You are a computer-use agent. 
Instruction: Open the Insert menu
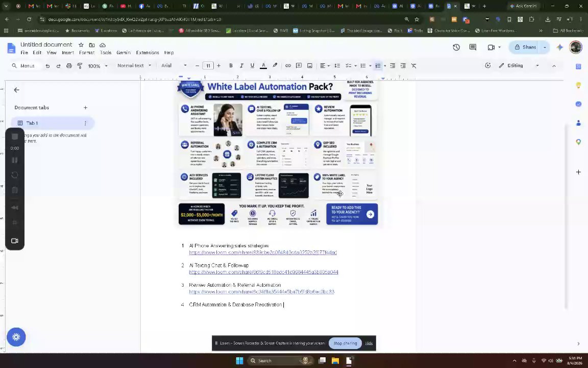[x=68, y=53]
